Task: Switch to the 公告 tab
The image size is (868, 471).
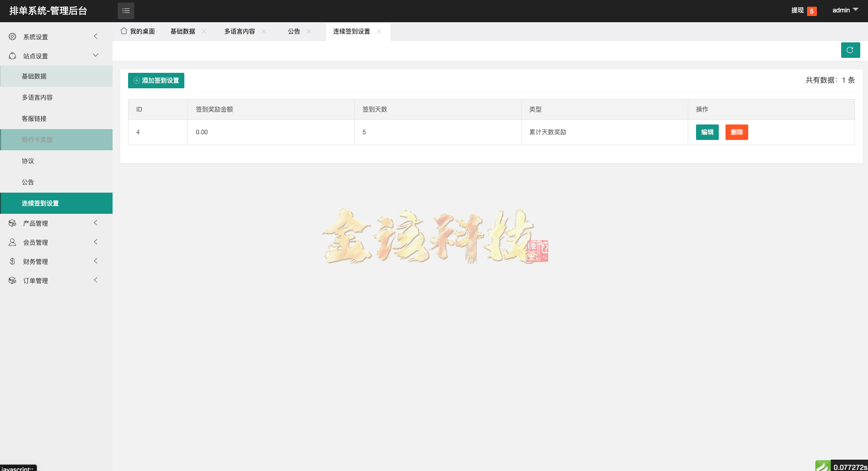Action: point(294,31)
